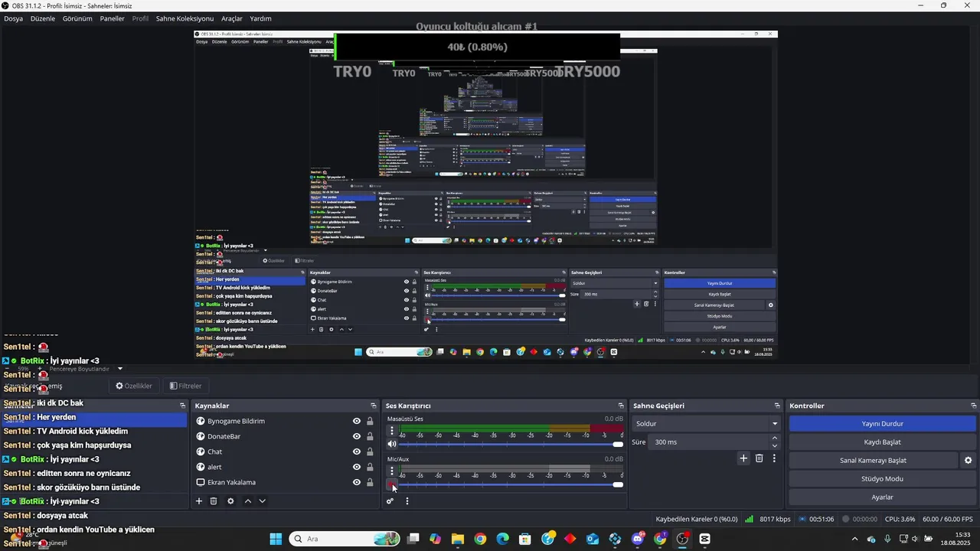Screen dimensions: 980x551
Task: Open advanced audio properties gear in mixer
Action: 390,501
